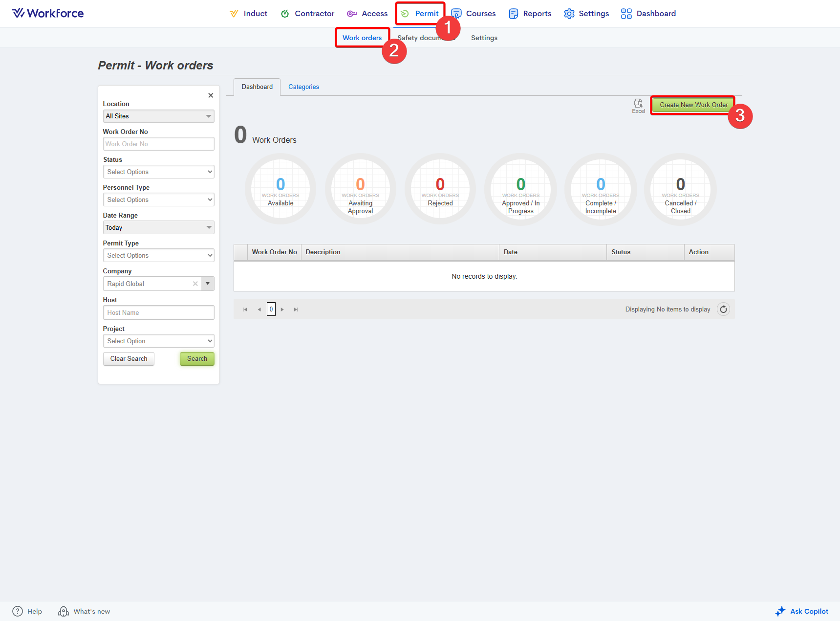Clear the Rapid Global company selection

195,284
